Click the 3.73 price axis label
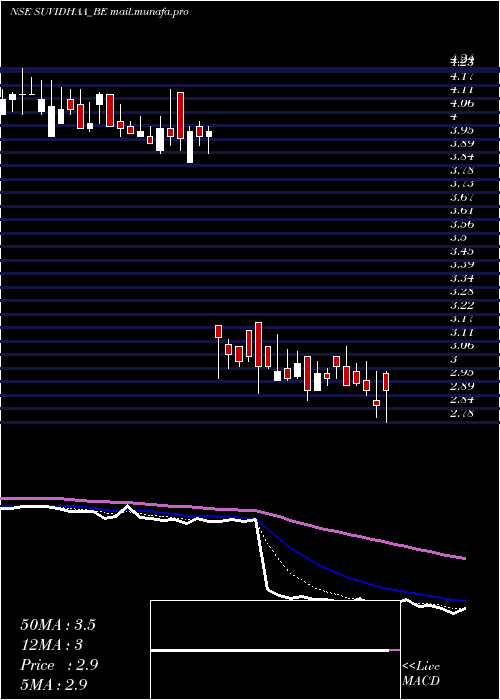Viewport: 500px width, 700px height. (462, 183)
